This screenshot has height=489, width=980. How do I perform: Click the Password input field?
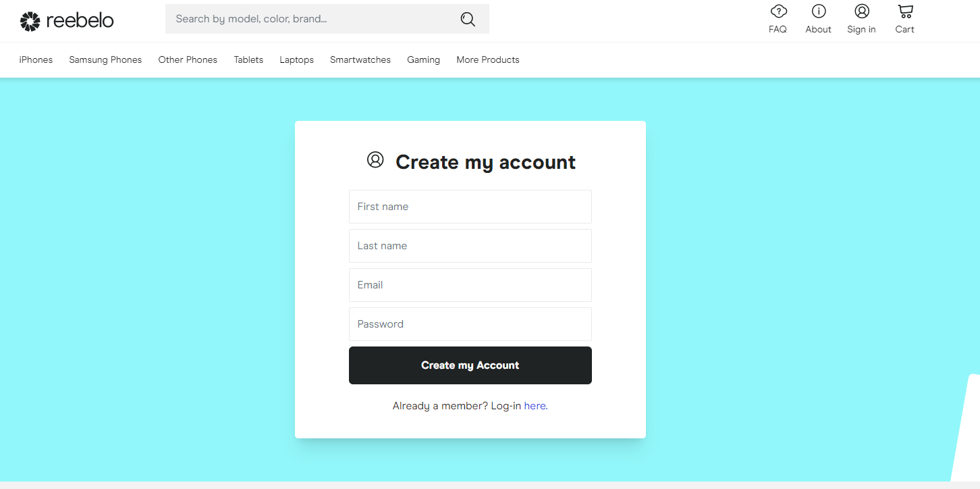470,324
